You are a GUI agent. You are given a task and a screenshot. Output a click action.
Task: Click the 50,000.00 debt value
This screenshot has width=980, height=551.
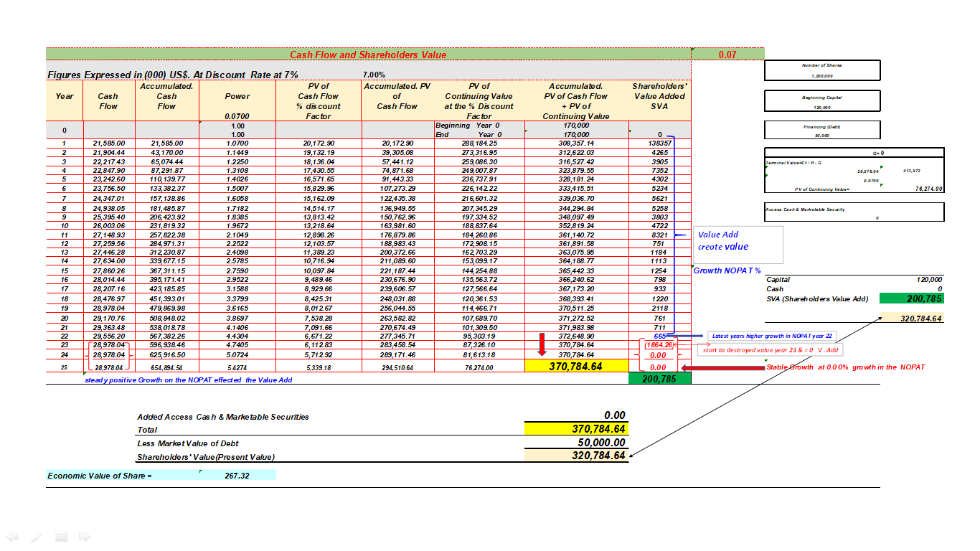(601, 443)
